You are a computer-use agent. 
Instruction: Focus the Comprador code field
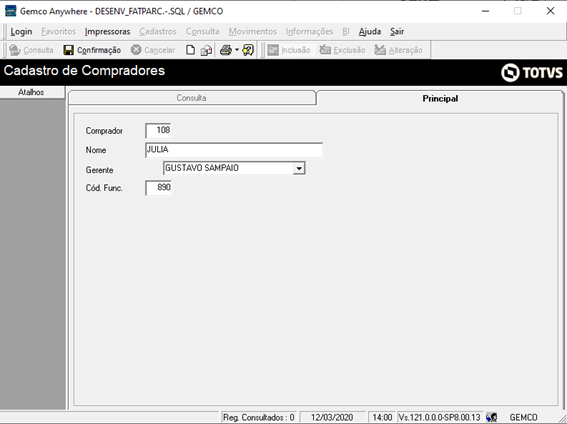point(158,130)
